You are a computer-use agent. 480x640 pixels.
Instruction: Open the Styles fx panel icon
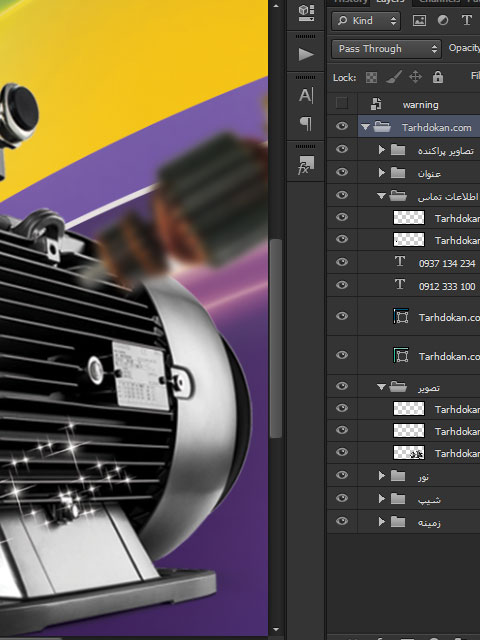pos(306,165)
